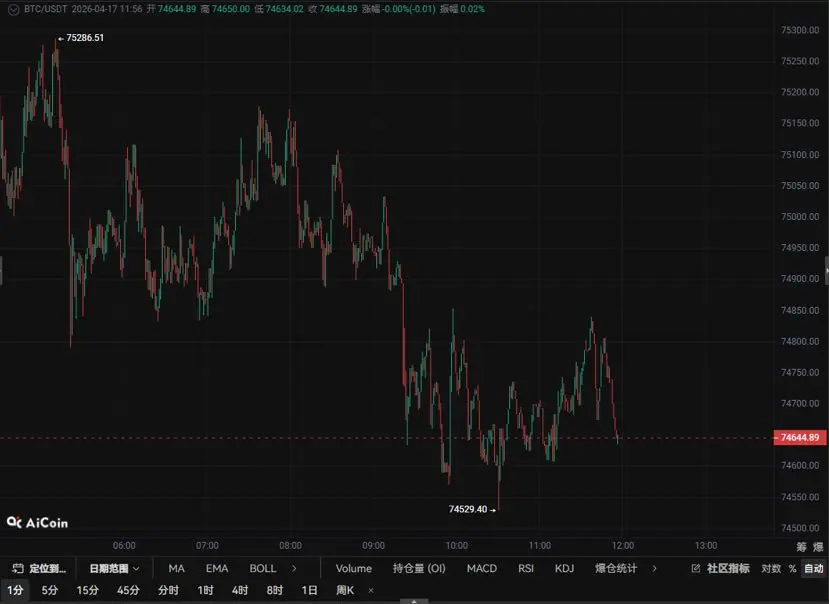Click the 74529.40 low price marker
The image size is (829, 604).
pyautogui.click(x=468, y=509)
